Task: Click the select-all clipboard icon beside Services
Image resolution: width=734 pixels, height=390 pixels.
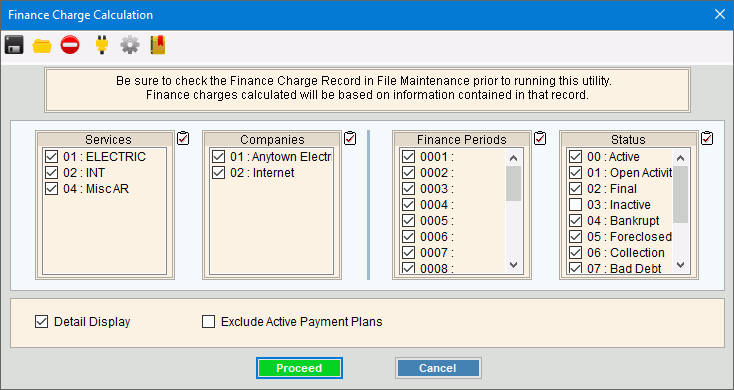Action: pos(184,138)
